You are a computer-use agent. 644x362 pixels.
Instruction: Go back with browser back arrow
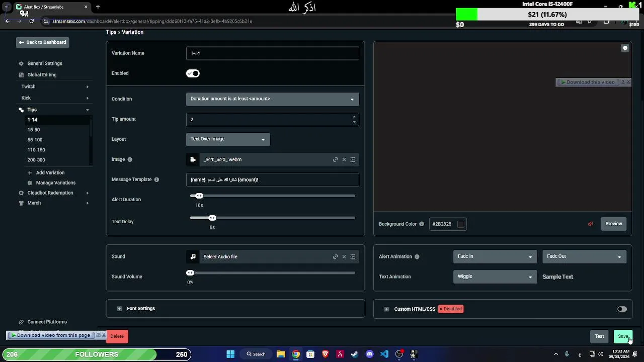click(7, 21)
